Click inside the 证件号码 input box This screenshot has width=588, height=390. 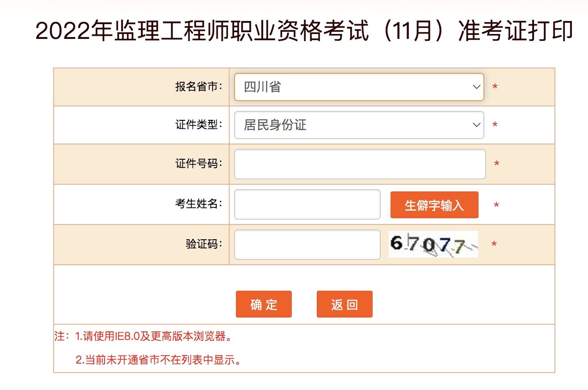point(360,164)
